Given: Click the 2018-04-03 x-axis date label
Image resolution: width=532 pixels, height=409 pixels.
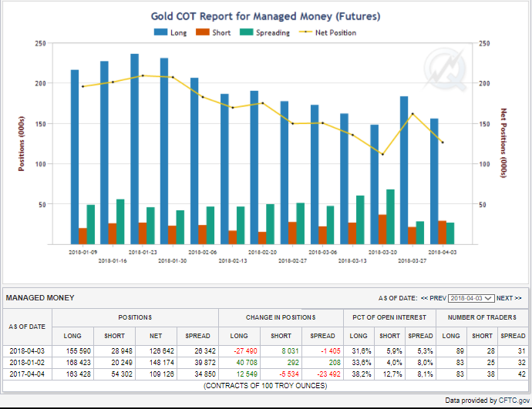Looking at the screenshot, I should click(x=443, y=253).
